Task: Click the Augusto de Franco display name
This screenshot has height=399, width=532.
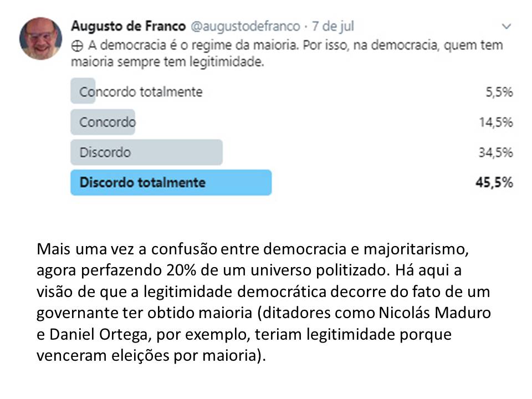Action: coord(128,26)
